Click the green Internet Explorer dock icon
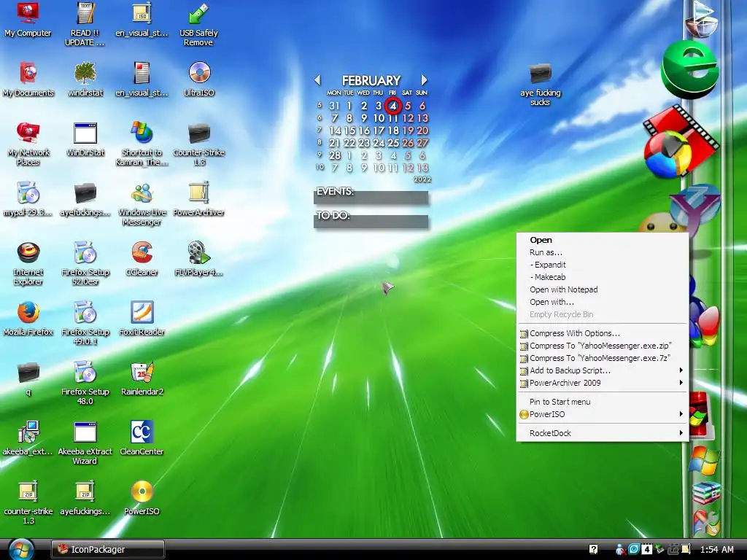The image size is (747, 560). tap(689, 69)
